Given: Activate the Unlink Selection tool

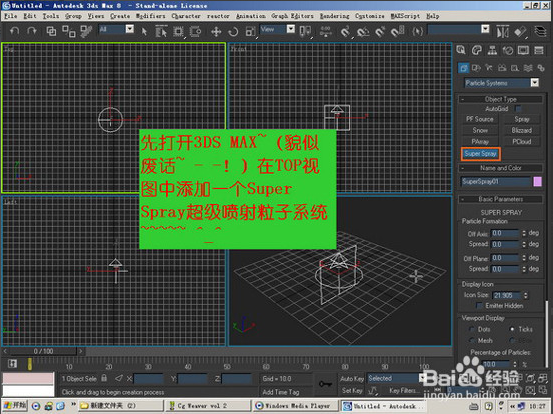Looking at the screenshot, I should pyautogui.click(x=69, y=31).
